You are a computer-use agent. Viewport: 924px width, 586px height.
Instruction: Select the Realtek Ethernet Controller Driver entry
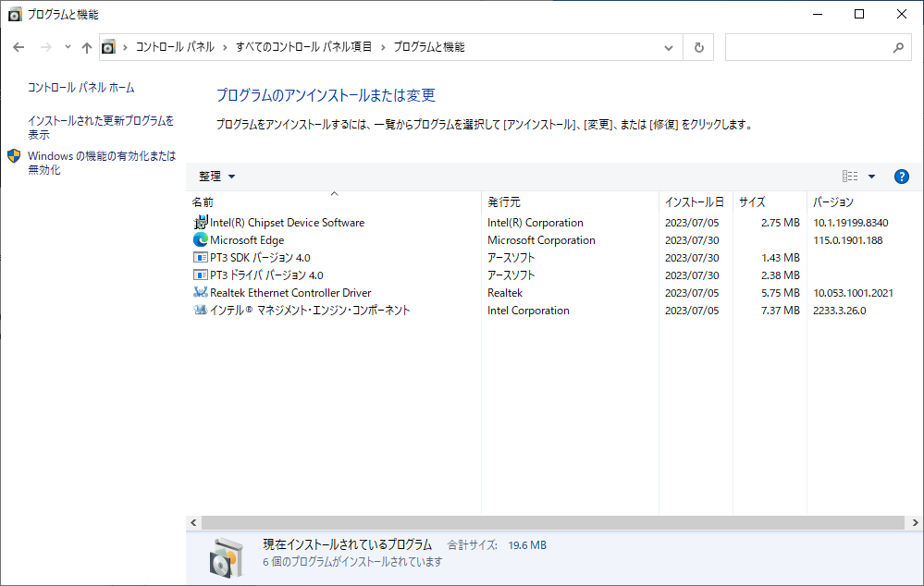click(290, 293)
